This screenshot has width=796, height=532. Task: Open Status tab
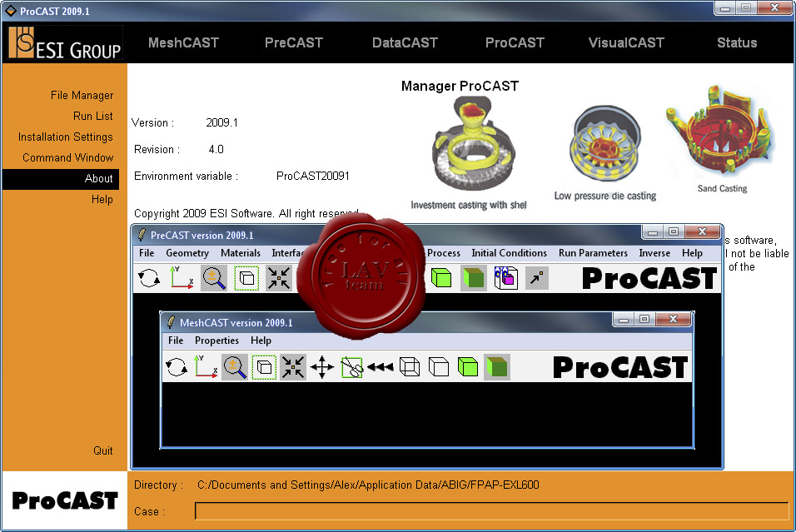(737, 42)
